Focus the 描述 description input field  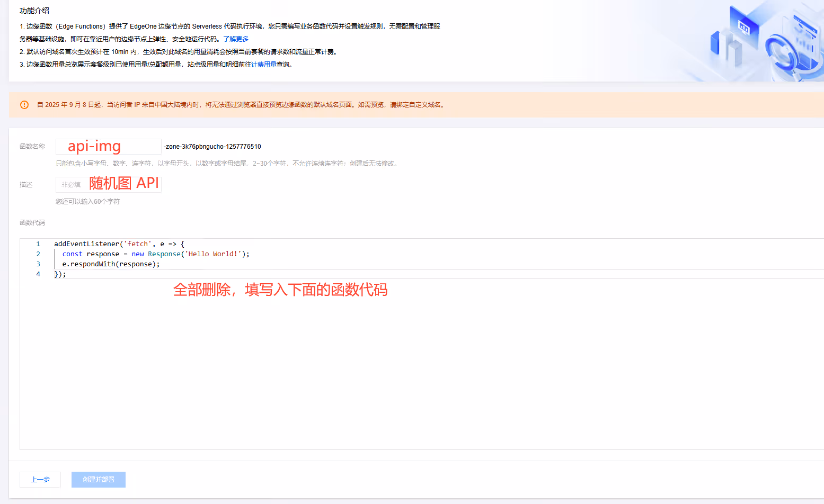tap(109, 185)
